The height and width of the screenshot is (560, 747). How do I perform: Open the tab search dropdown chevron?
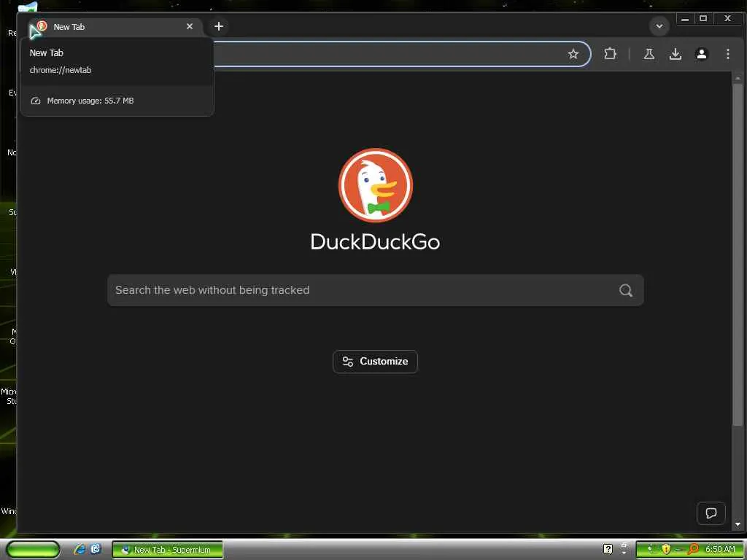[659, 26]
